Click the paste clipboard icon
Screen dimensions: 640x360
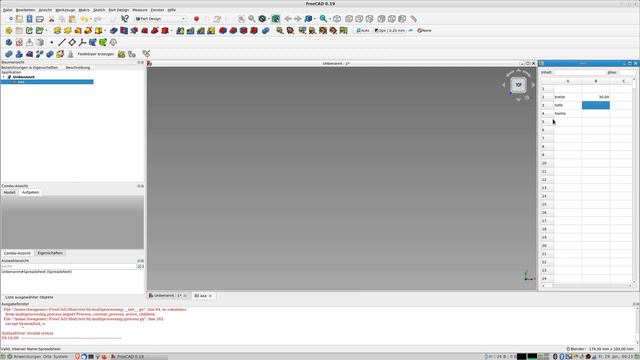[72, 19]
